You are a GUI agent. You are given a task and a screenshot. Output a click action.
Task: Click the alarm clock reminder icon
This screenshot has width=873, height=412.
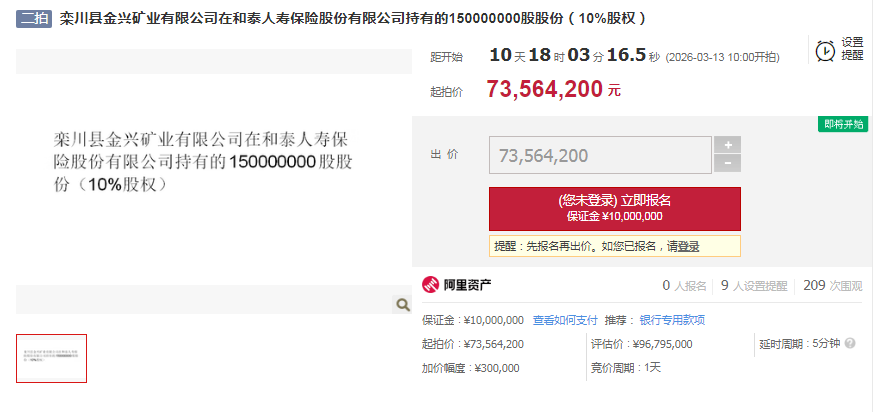pyautogui.click(x=825, y=51)
